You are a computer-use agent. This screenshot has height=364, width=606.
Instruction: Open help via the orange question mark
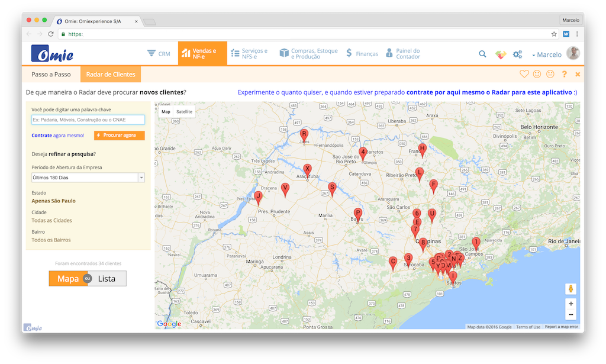tap(564, 74)
